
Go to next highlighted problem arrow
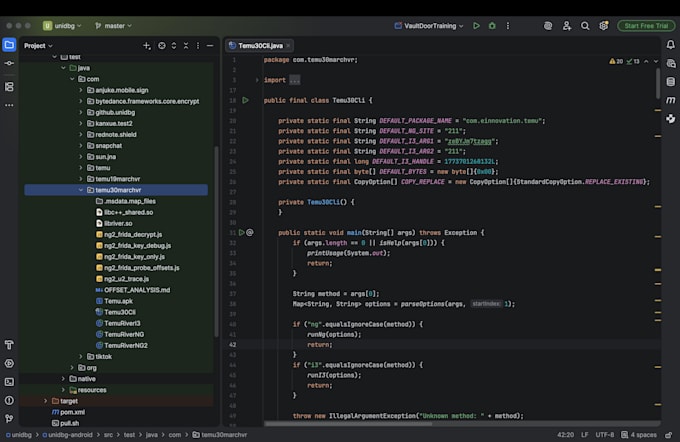656,62
